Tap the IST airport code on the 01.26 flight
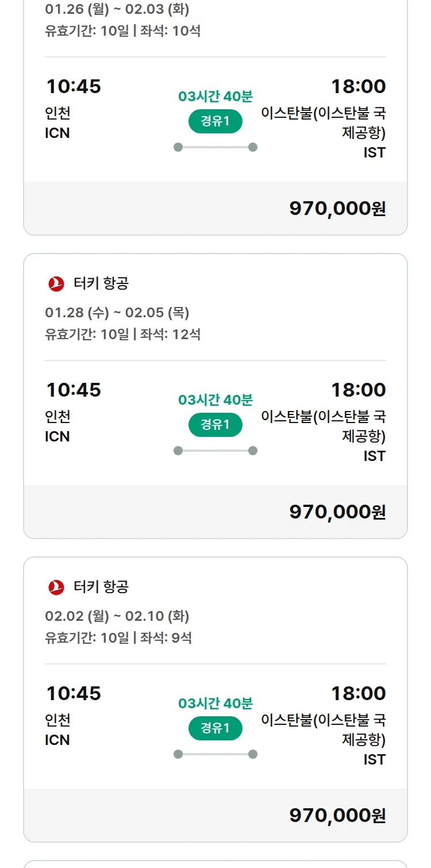Image resolution: width=431 pixels, height=868 pixels. 374,152
